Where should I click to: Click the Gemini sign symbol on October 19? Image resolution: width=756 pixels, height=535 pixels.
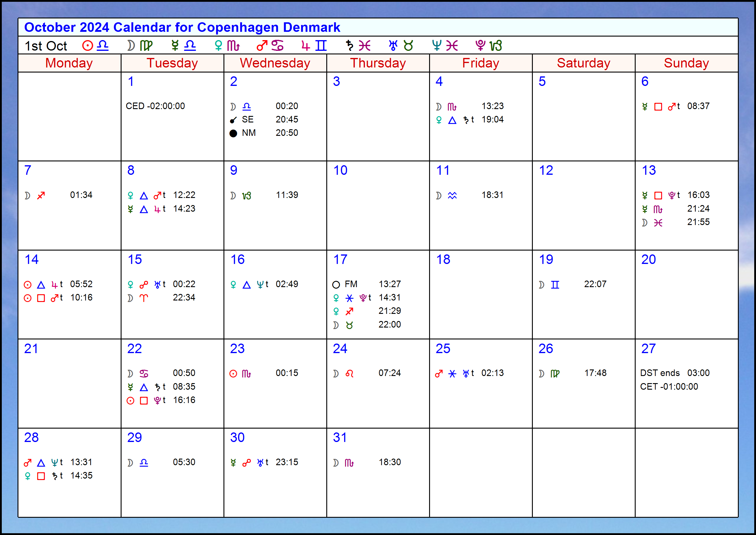555,285
